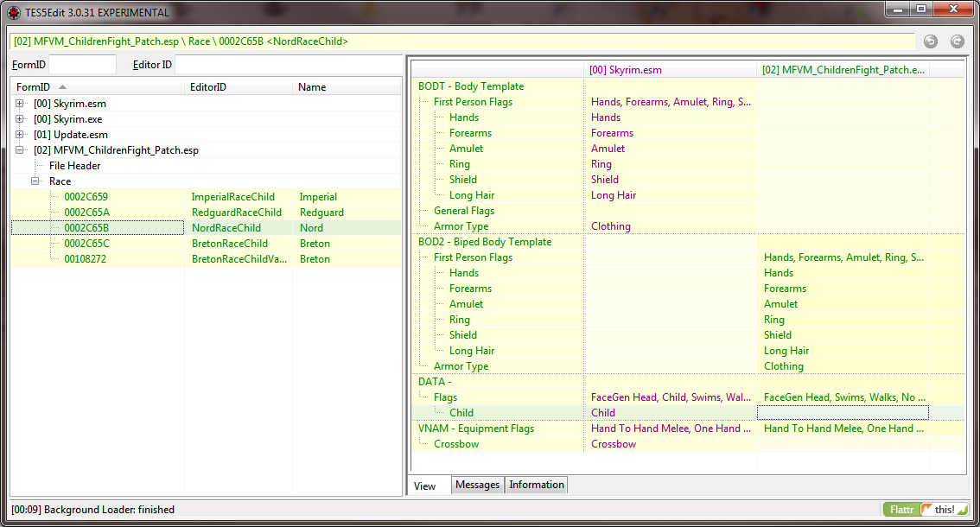This screenshot has width=980, height=527.
Task: Click the Flattr this! button
Action: click(x=924, y=510)
